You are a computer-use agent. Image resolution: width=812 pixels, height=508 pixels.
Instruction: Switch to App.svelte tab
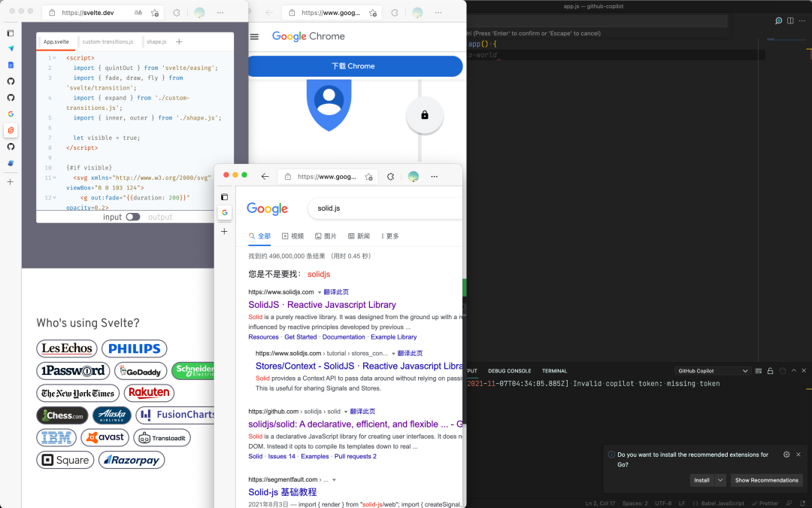tap(56, 41)
